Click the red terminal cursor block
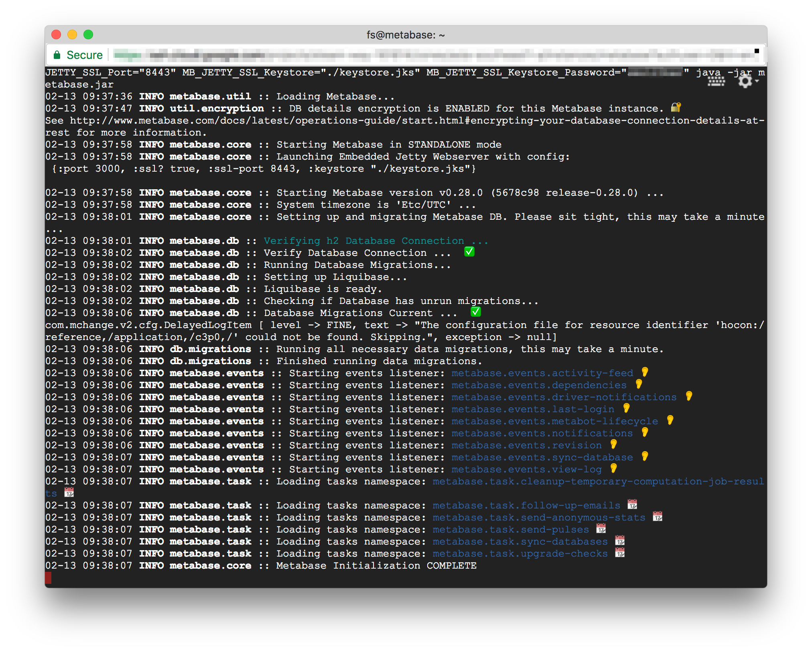The height and width of the screenshot is (652, 812). (48, 578)
